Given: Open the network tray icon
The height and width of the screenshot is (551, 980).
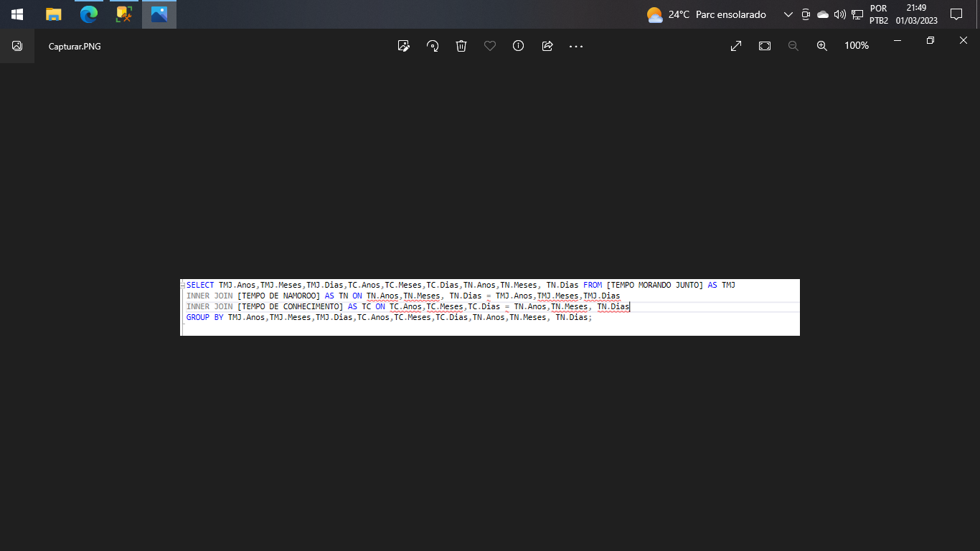Looking at the screenshot, I should [857, 14].
